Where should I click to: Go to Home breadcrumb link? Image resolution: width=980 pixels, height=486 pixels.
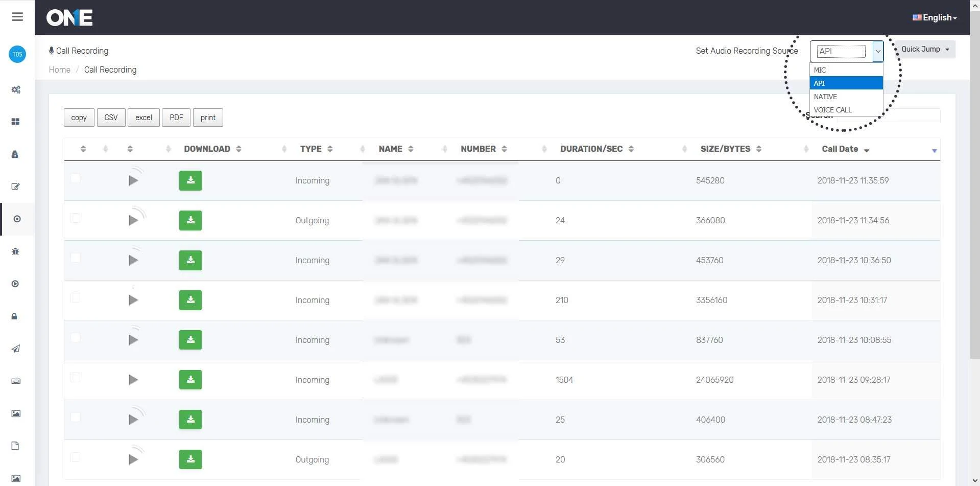pos(60,70)
